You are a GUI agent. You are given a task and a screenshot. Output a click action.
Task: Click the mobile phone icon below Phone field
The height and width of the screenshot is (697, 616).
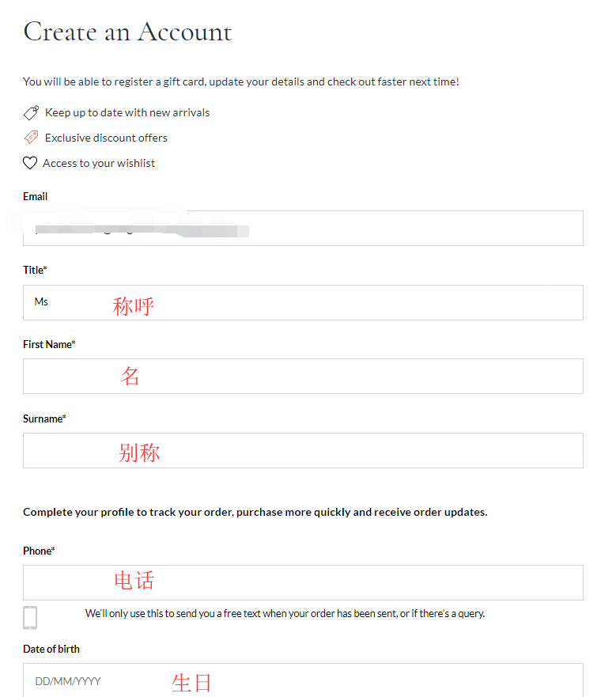click(30, 617)
